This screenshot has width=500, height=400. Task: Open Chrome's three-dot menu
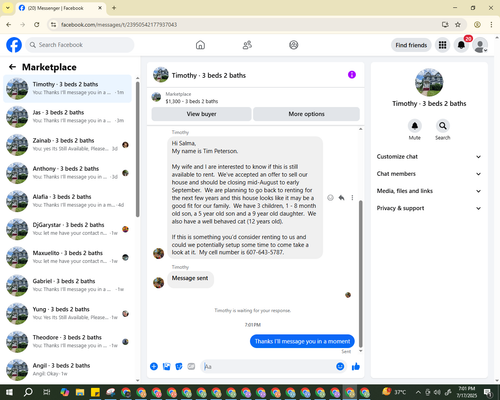pyautogui.click(x=491, y=24)
